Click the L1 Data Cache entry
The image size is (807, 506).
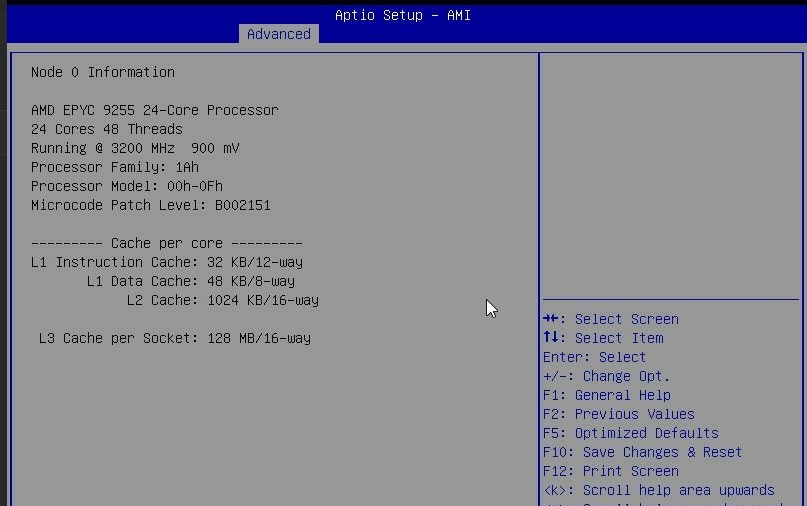pos(190,281)
